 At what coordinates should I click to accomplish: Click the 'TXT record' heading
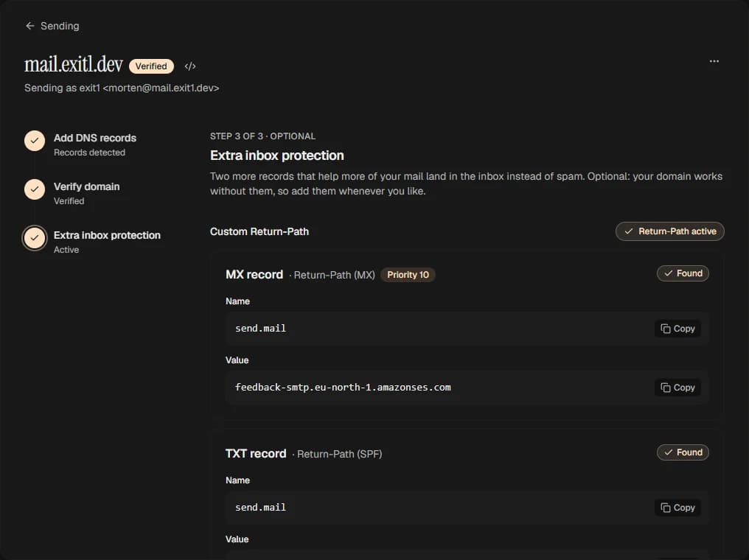tap(256, 454)
